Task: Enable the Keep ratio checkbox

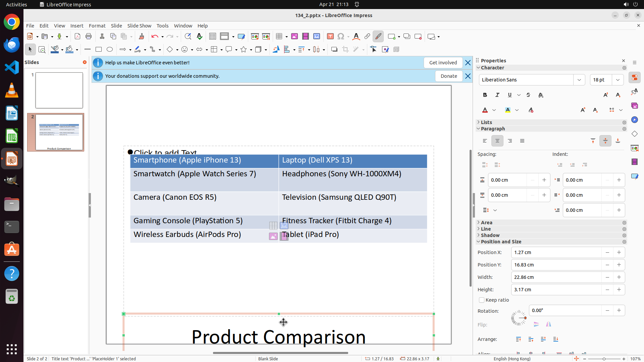Action: (482, 300)
